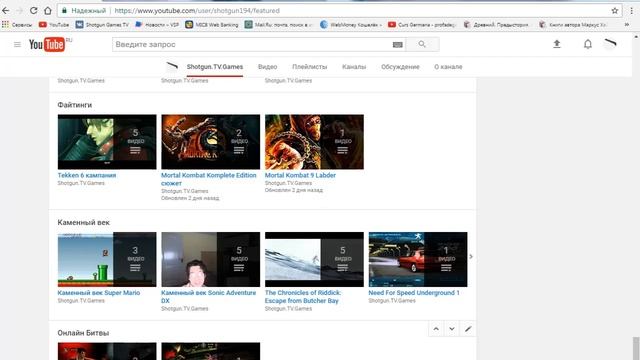The height and width of the screenshot is (360, 640).
Task: Open the Онлайн Битвы section heading
Action: pyautogui.click(x=83, y=333)
